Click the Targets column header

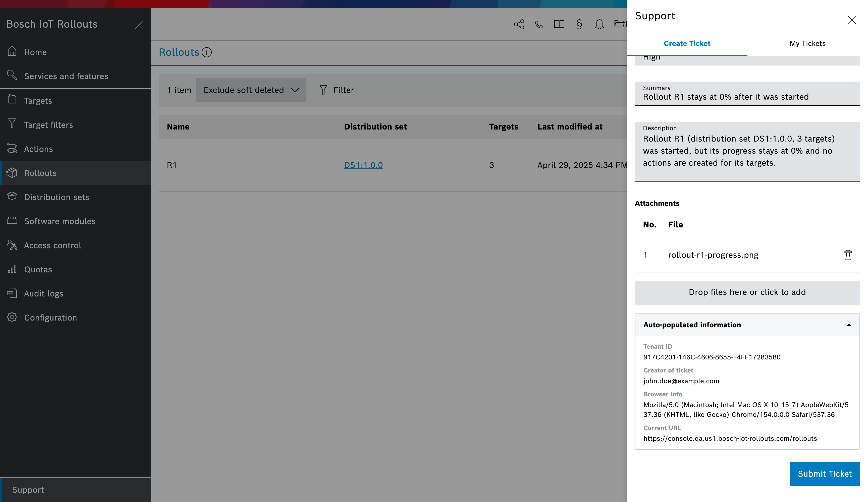pos(504,127)
